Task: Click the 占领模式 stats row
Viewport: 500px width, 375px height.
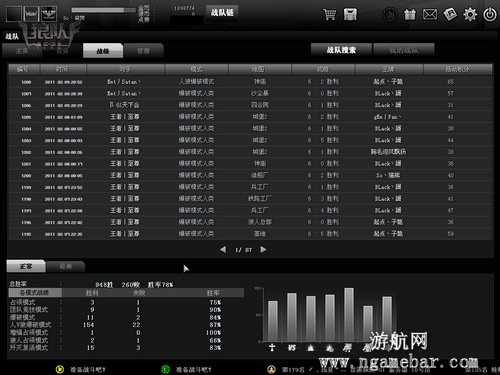Action: [115, 302]
